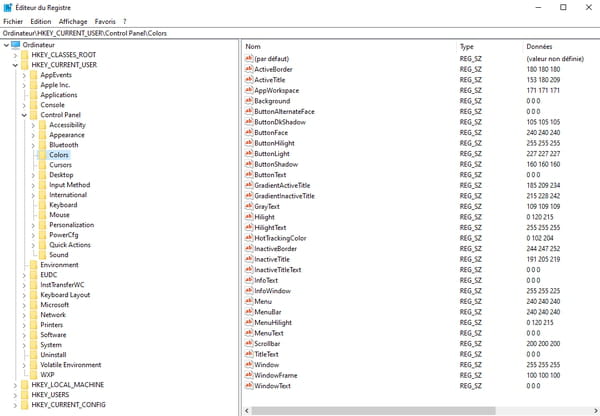The width and height of the screenshot is (600, 416).
Task: Click the data value 255 255 225
Action: pos(543,290)
